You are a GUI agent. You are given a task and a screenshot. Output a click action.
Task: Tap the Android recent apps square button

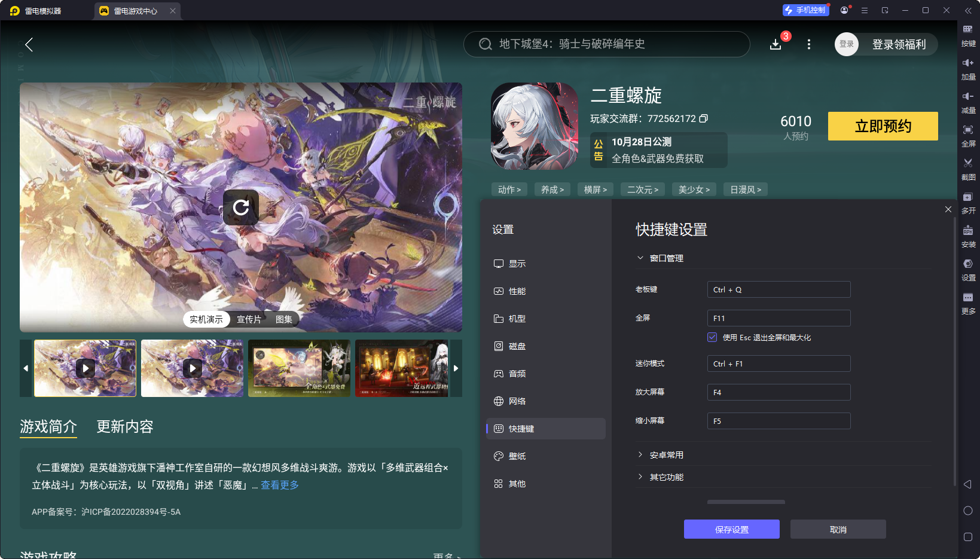(x=967, y=537)
